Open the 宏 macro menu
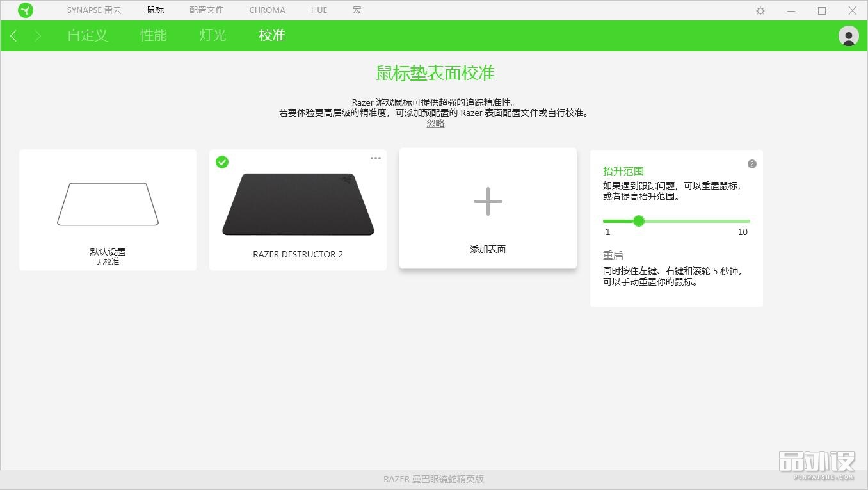This screenshot has width=868, height=490. pyautogui.click(x=357, y=10)
